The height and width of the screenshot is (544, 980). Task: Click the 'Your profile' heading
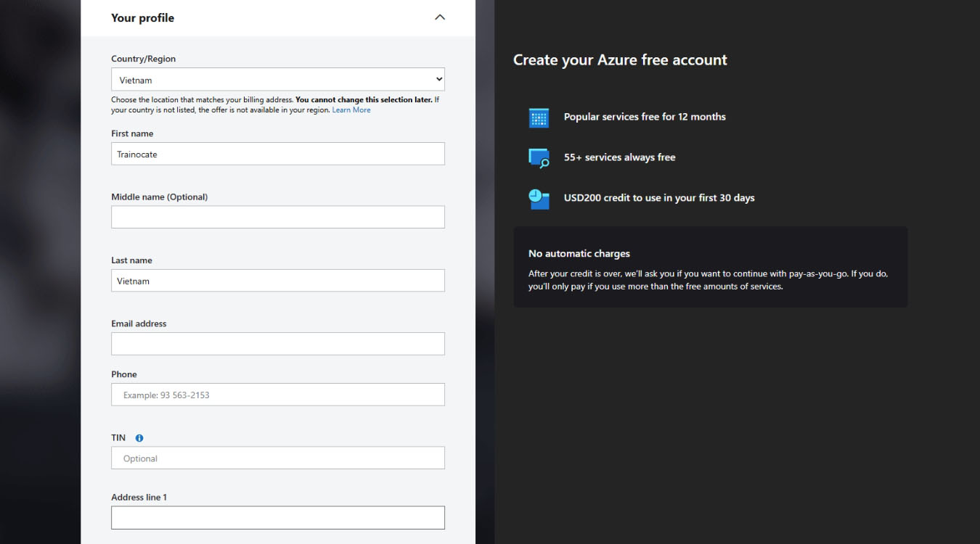[142, 18]
